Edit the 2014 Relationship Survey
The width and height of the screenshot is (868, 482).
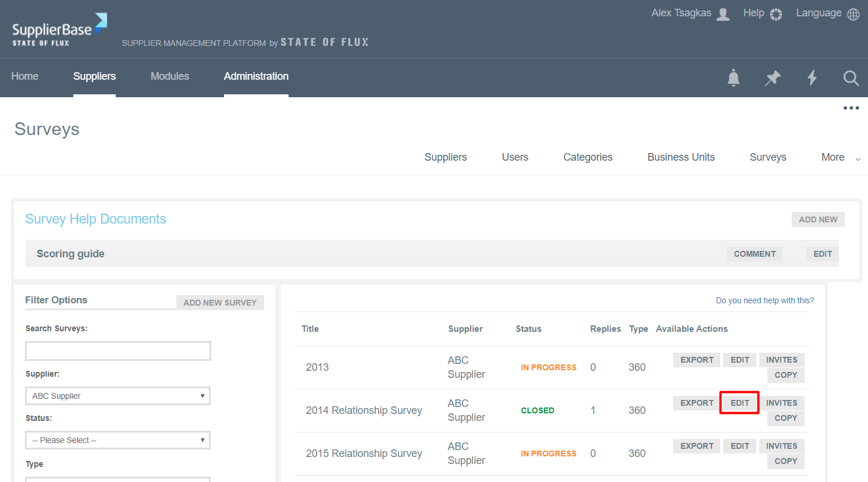(x=739, y=403)
